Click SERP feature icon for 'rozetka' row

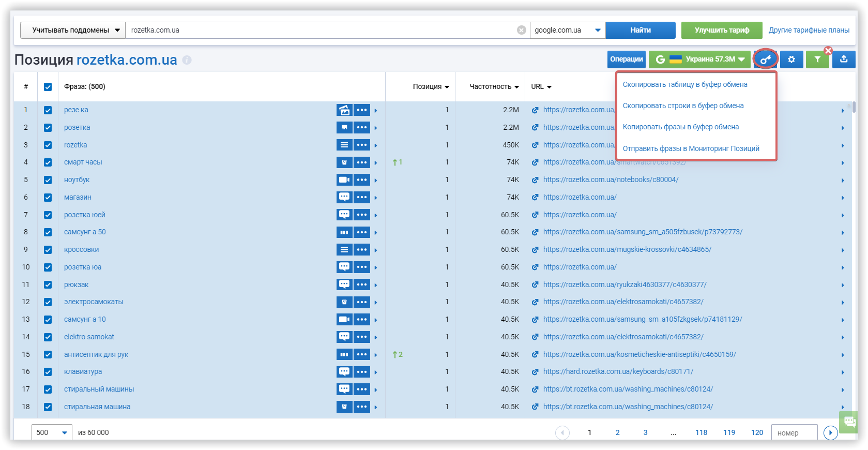(344, 145)
